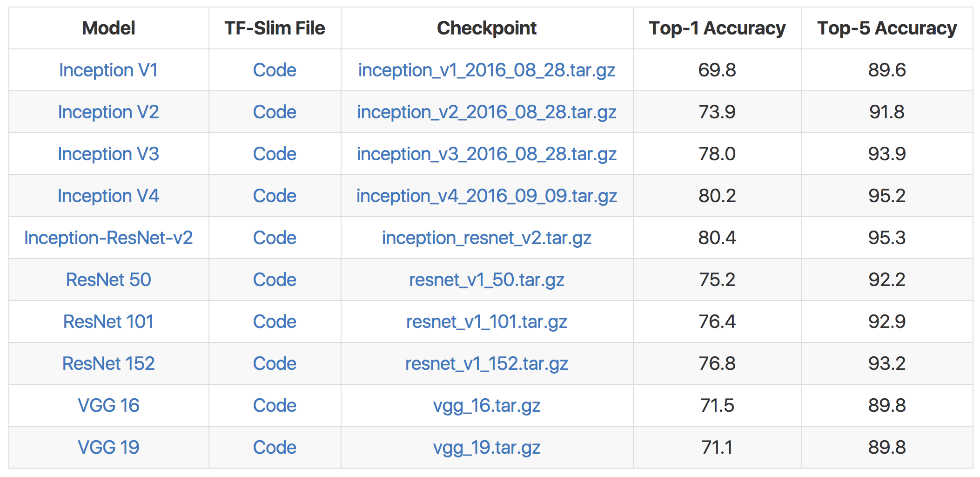Download vgg_16.tar.gz checkpoint
The width and height of the screenshot is (980, 477).
tap(487, 406)
